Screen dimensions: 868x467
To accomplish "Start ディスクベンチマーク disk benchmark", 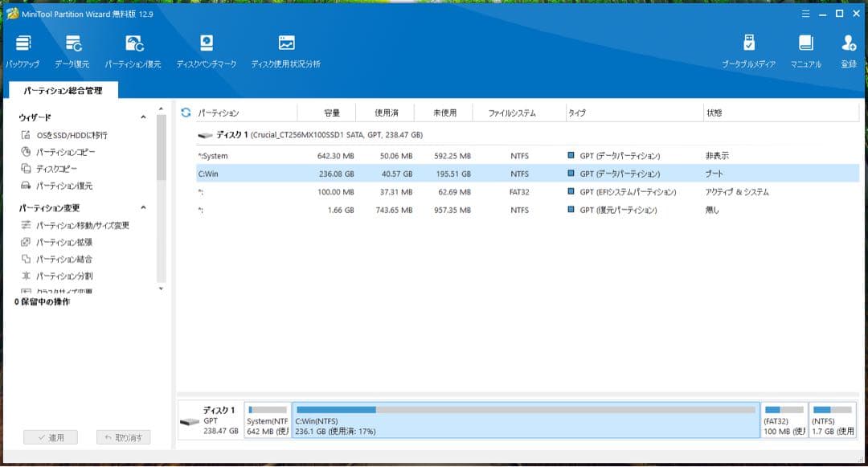I will [207, 51].
